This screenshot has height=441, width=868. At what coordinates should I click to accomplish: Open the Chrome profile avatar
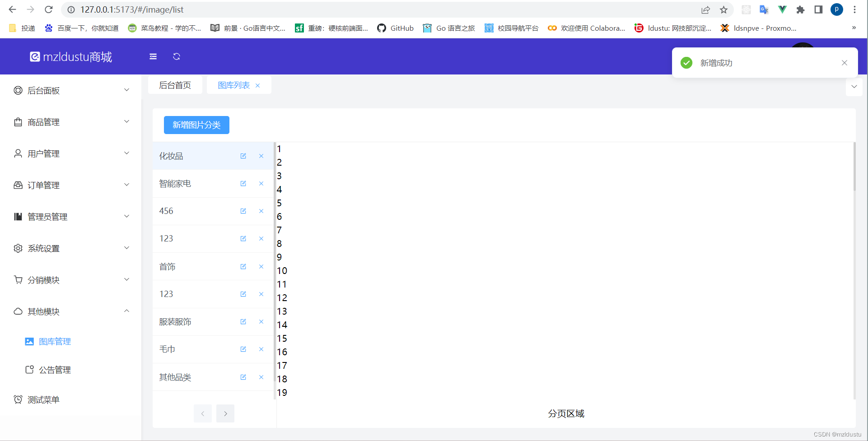click(x=836, y=9)
